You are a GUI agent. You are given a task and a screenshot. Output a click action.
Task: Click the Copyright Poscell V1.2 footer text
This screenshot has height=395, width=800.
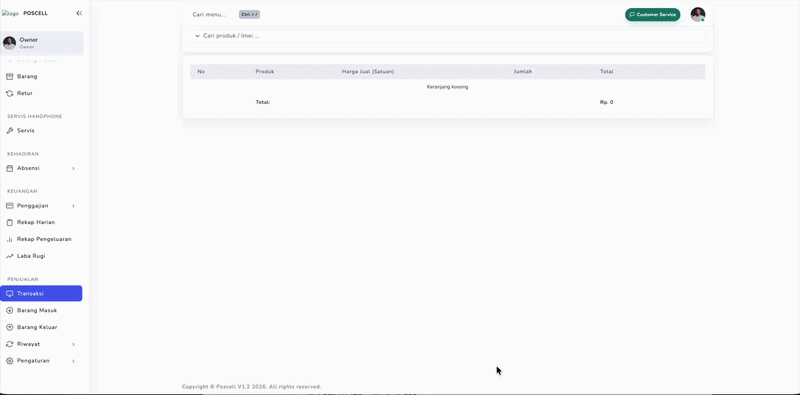tap(252, 387)
